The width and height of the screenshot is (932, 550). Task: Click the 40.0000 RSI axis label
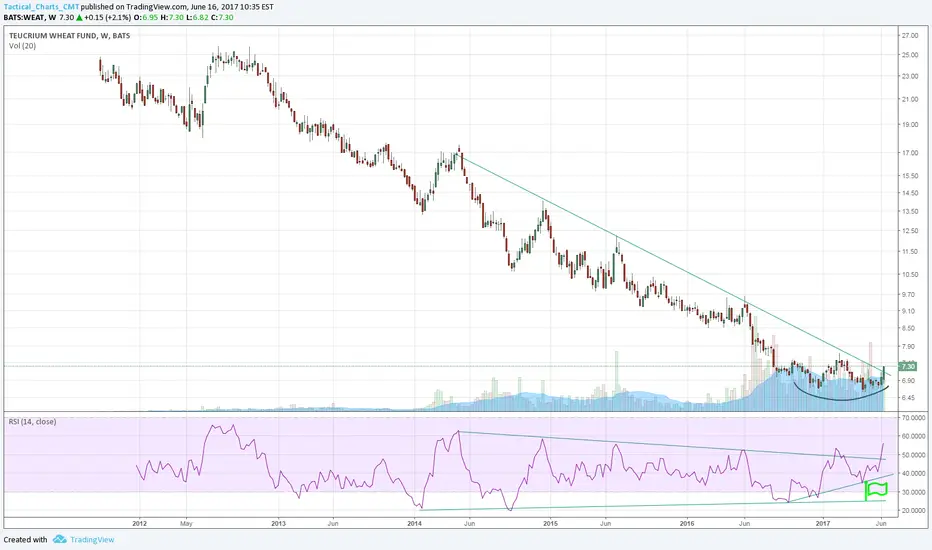[913, 474]
